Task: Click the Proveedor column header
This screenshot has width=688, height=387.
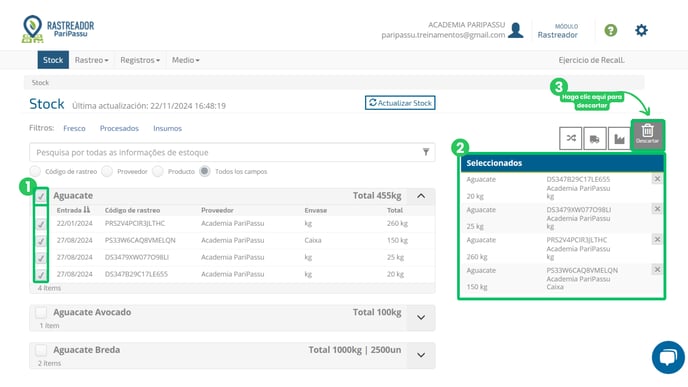Action: (217, 210)
